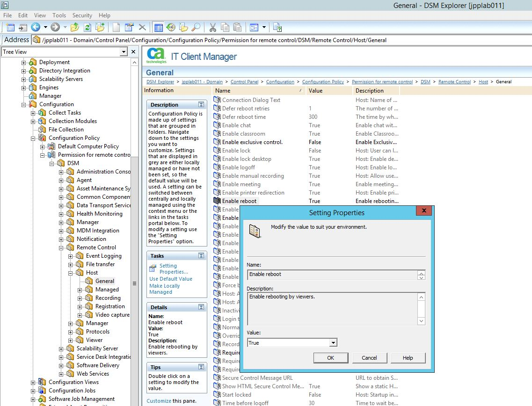Click the Delete X icon in toolbar
Viewport: 532px width, 406px height.
(142, 28)
